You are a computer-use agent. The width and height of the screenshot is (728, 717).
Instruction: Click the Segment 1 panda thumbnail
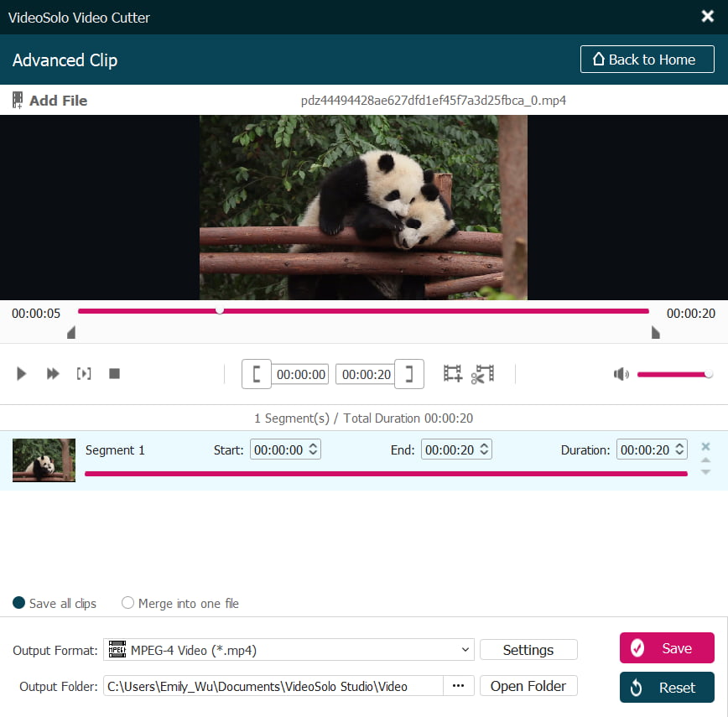tap(44, 460)
